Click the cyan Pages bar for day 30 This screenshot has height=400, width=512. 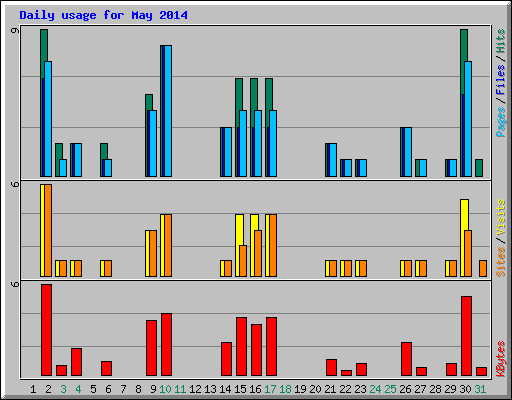(x=468, y=119)
